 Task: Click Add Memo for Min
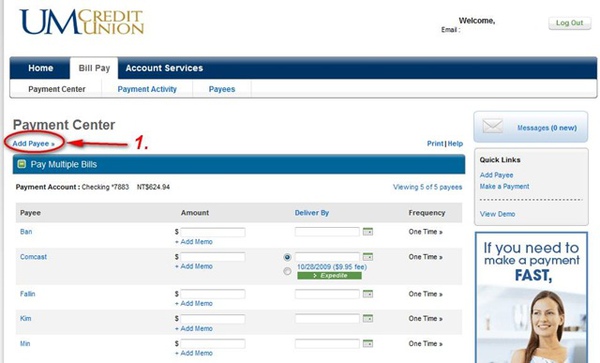click(194, 353)
